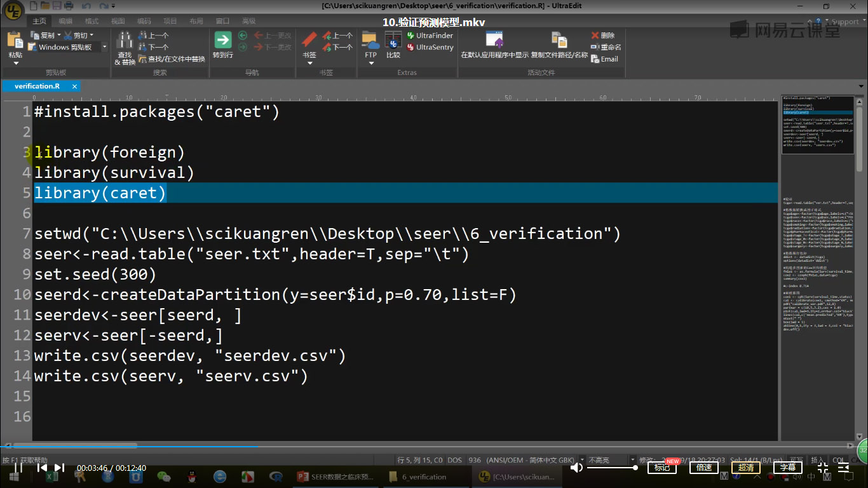Mute the video player volume

tap(576, 468)
